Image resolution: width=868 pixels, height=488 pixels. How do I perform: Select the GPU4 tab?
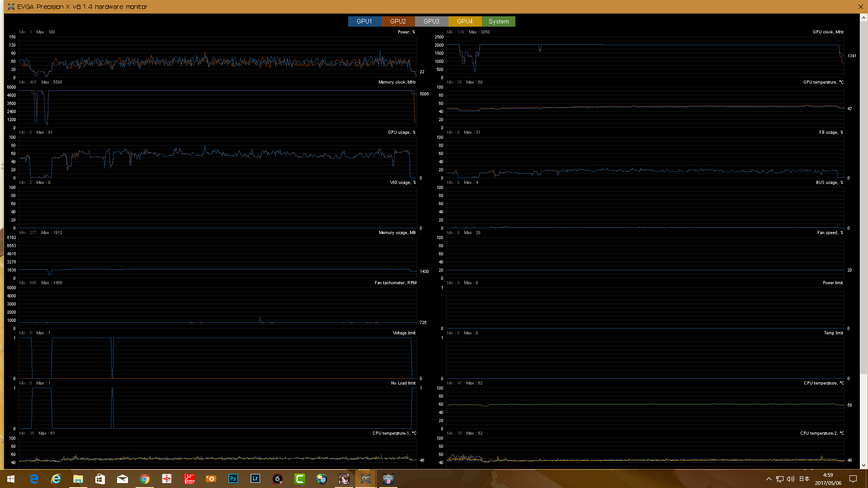coord(465,21)
